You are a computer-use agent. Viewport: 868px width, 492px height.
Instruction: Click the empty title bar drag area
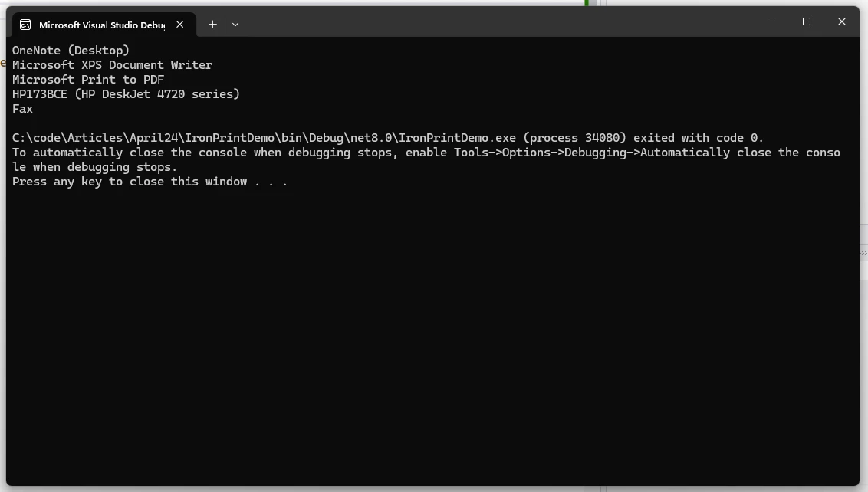click(498, 22)
